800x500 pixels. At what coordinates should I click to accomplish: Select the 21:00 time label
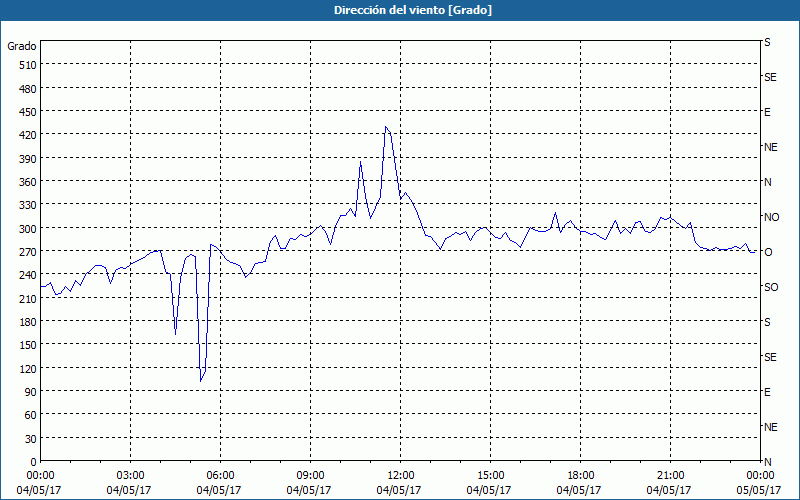pos(670,476)
